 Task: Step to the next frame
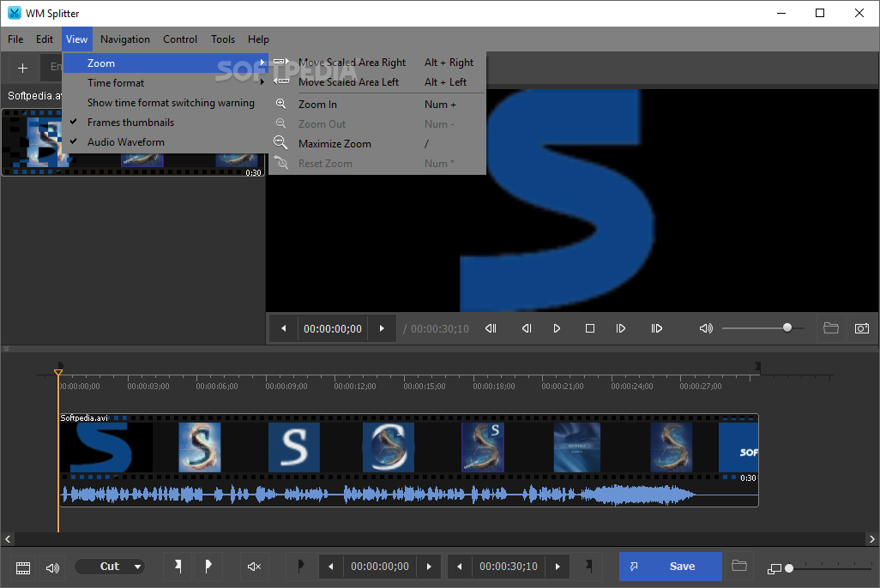click(621, 328)
